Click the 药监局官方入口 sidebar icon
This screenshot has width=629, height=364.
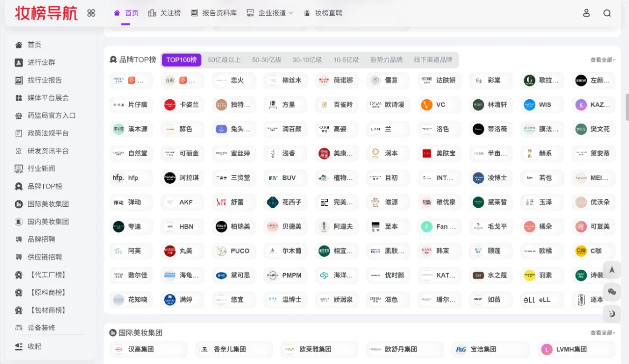tap(19, 115)
